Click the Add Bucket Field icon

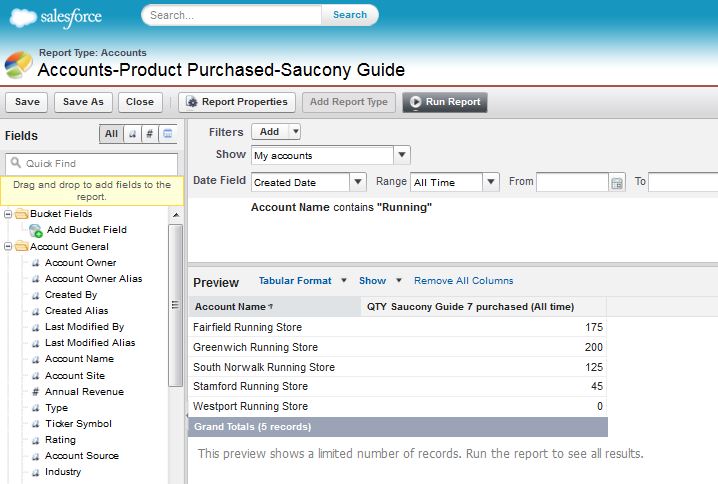[x=36, y=230]
